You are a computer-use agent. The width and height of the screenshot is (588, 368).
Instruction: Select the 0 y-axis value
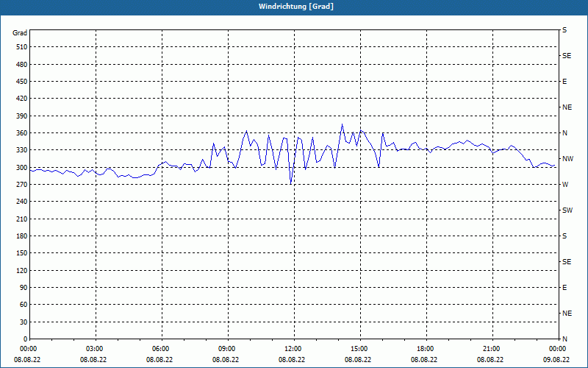[x=25, y=339]
